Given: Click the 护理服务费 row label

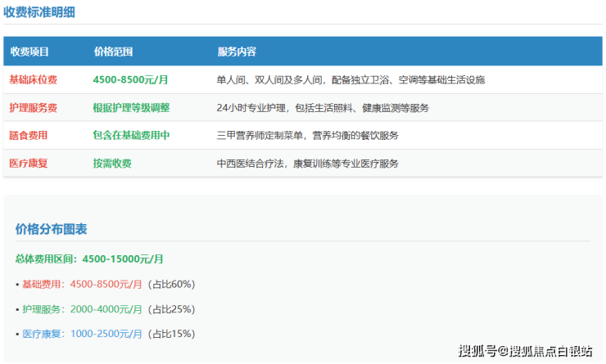Looking at the screenshot, I should [x=34, y=107].
